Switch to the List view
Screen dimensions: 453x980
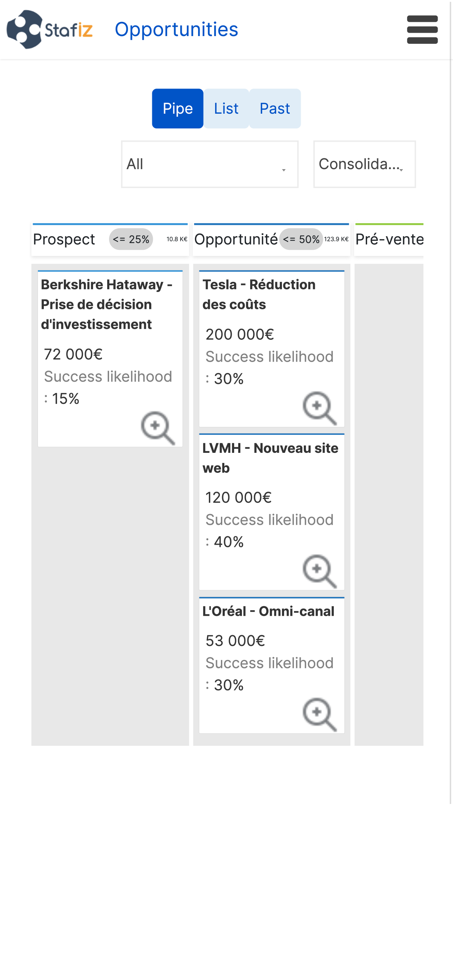coord(226,108)
